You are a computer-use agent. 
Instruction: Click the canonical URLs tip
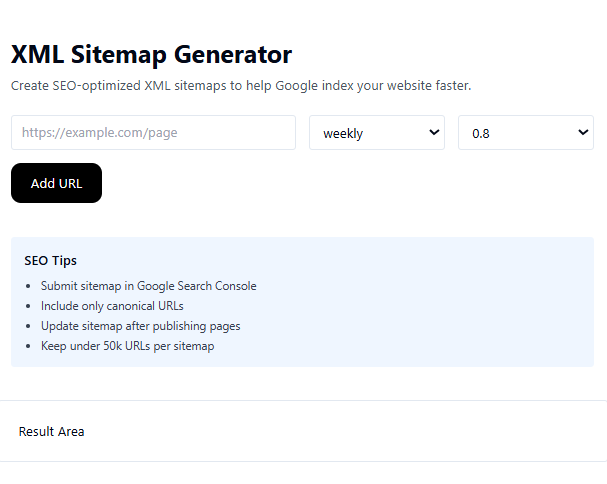pyautogui.click(x=112, y=306)
